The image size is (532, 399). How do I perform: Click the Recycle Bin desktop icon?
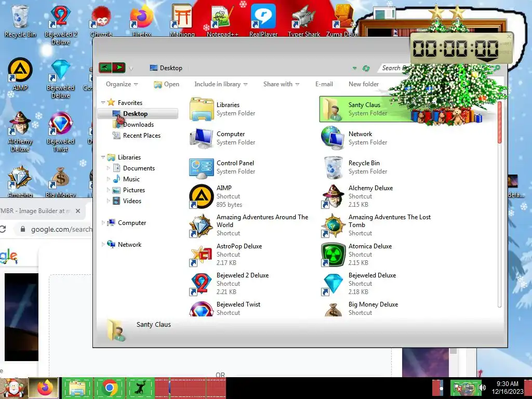[x=20, y=21]
